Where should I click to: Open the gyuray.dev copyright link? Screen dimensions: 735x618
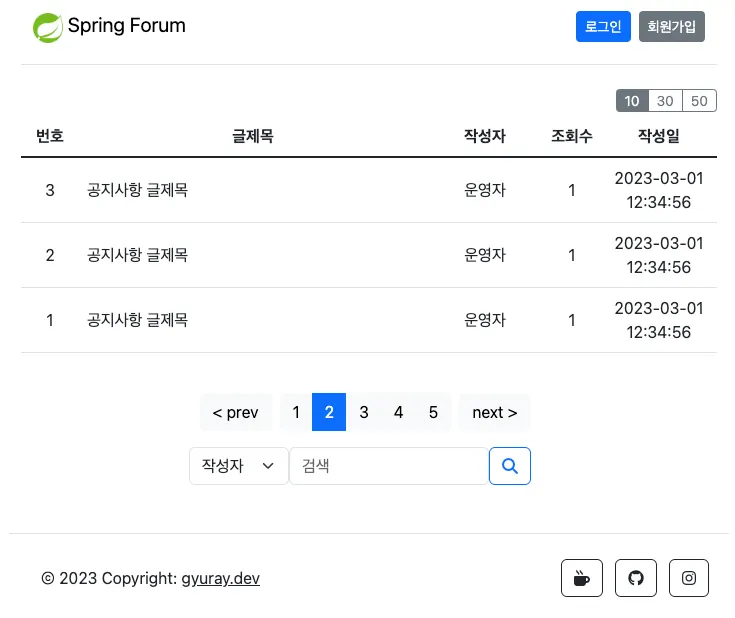click(220, 578)
